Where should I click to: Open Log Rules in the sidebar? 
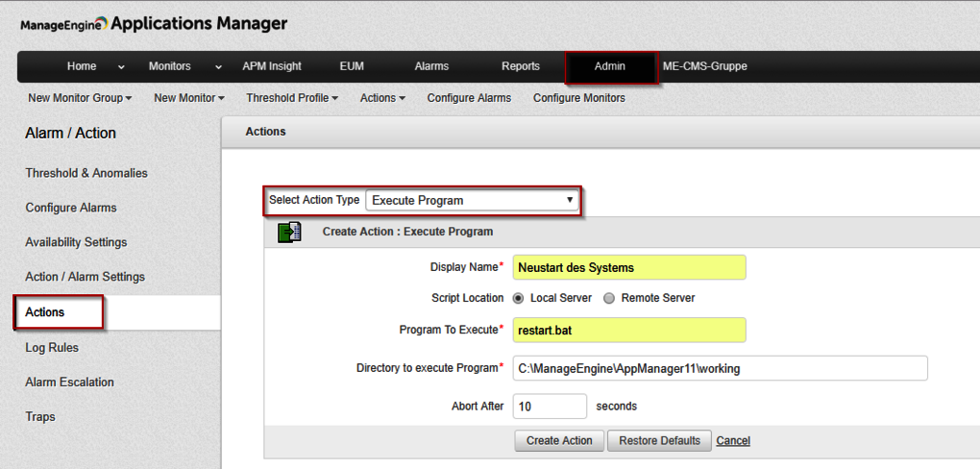tap(52, 348)
